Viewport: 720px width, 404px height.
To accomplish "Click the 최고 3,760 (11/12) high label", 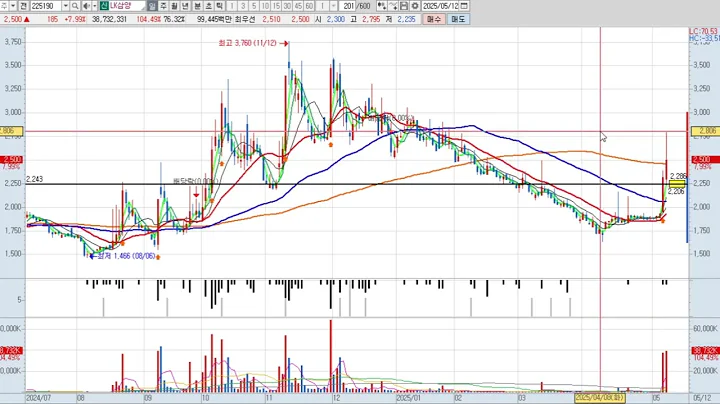I will (x=248, y=43).
